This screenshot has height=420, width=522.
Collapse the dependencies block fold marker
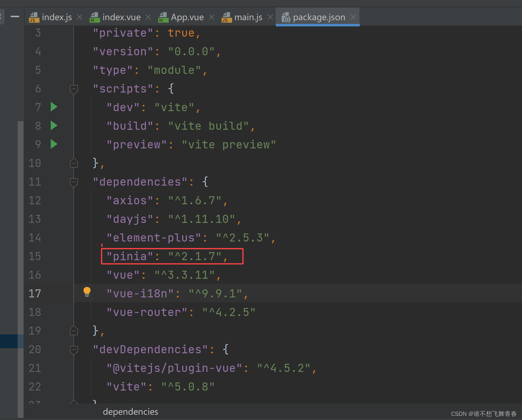(74, 182)
